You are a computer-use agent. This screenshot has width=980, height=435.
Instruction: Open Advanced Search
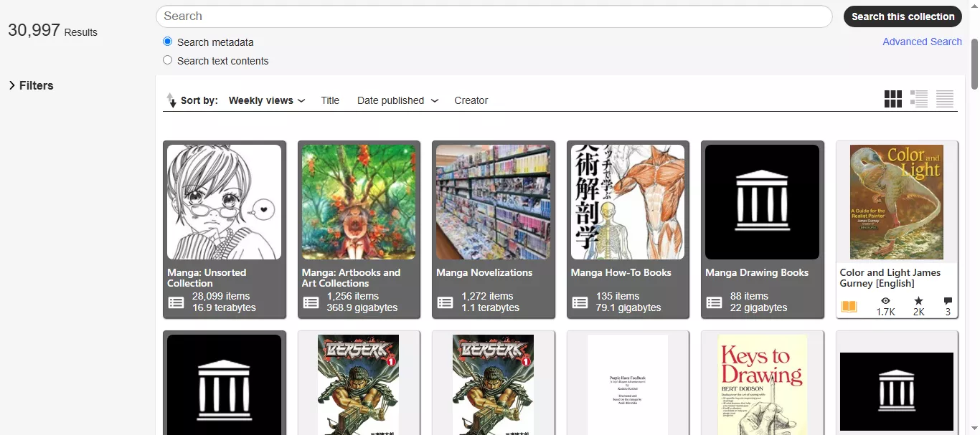[x=922, y=42]
